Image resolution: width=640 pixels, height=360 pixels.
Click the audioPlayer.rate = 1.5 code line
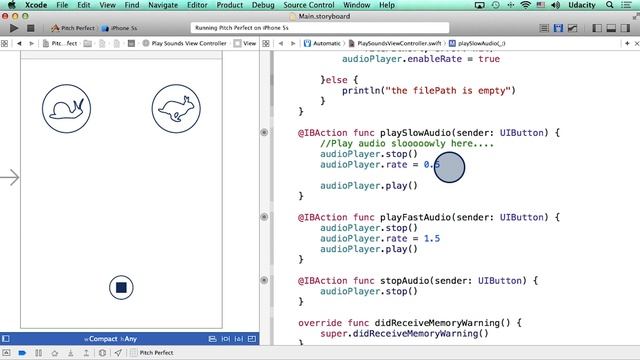pos(380,238)
